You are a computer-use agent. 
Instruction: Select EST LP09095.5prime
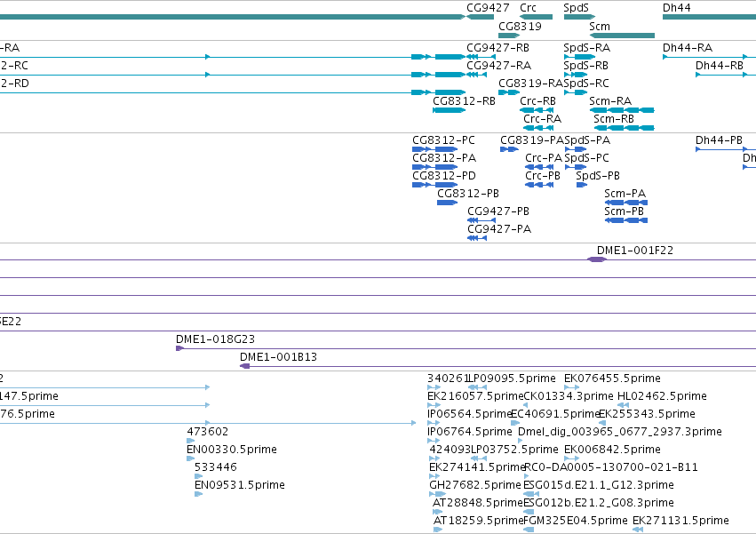512,379
